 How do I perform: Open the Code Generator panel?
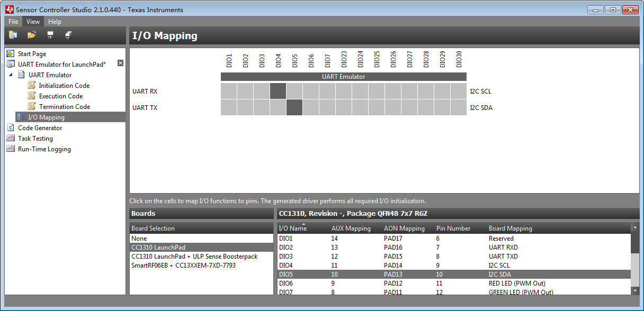point(40,128)
